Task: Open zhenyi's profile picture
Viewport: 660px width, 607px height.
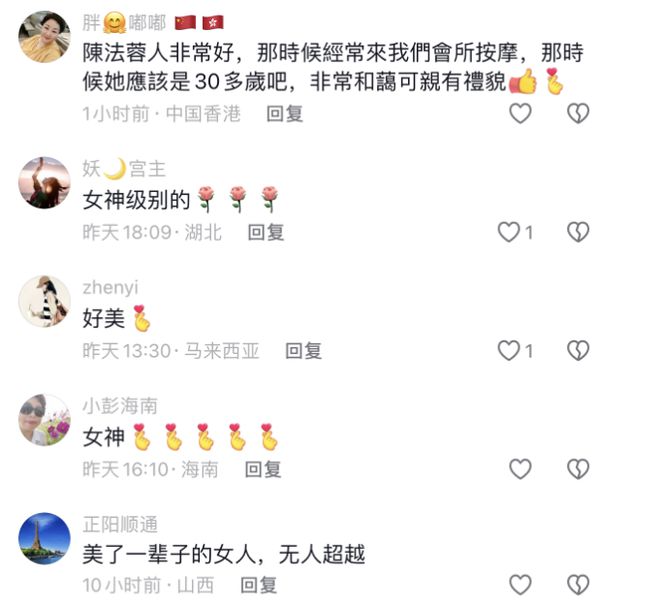Action: click(45, 301)
